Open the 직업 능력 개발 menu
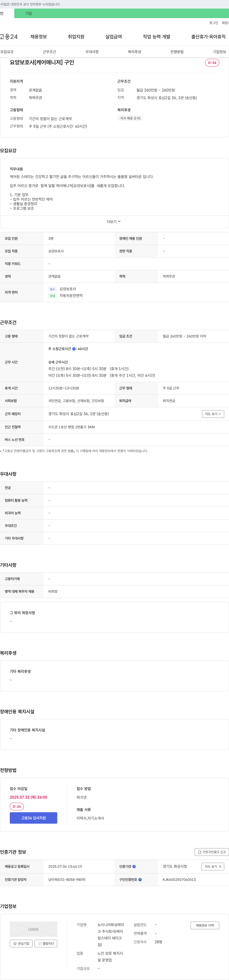This screenshot has width=229, height=980. [157, 36]
